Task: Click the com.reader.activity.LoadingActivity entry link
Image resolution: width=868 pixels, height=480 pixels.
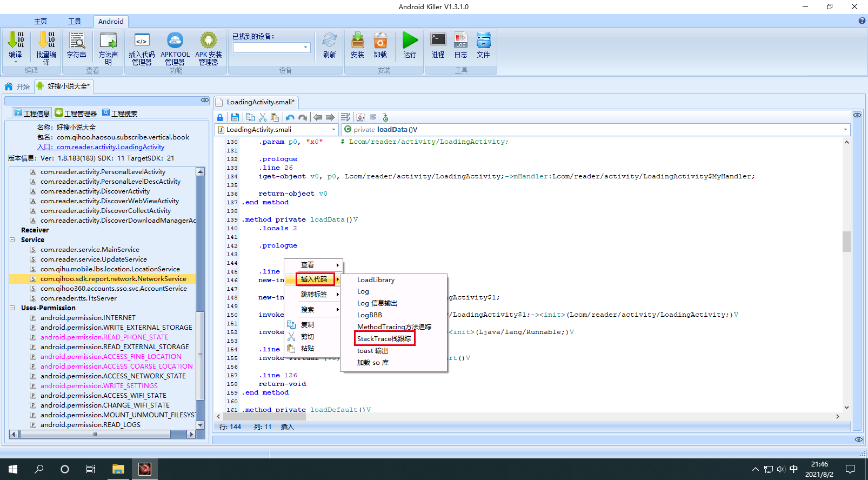Action: click(x=110, y=147)
